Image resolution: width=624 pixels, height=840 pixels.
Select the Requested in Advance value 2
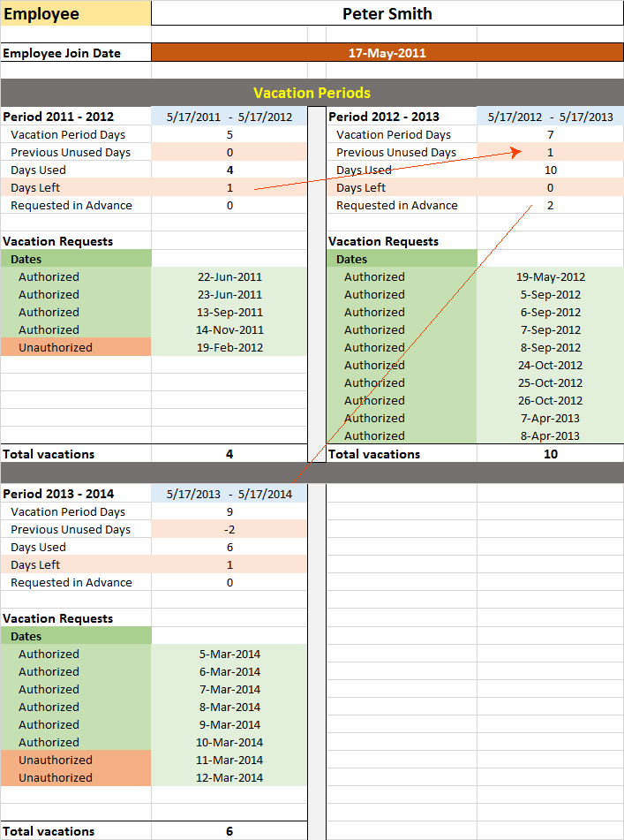coord(550,205)
